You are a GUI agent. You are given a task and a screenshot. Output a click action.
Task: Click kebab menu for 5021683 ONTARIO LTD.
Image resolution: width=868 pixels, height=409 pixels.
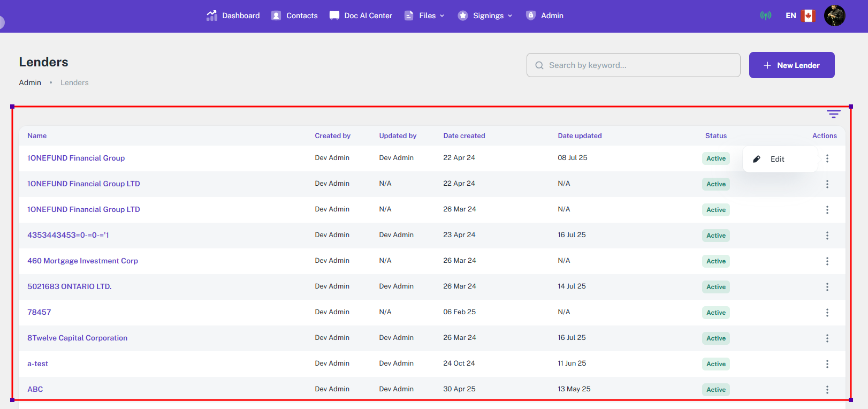tap(827, 287)
